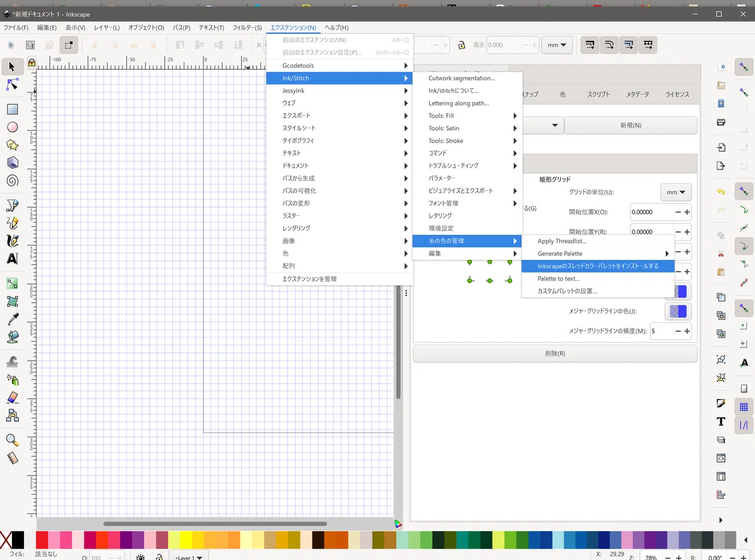Select the Star/polygon tool
This screenshot has height=560, width=755.
click(12, 145)
